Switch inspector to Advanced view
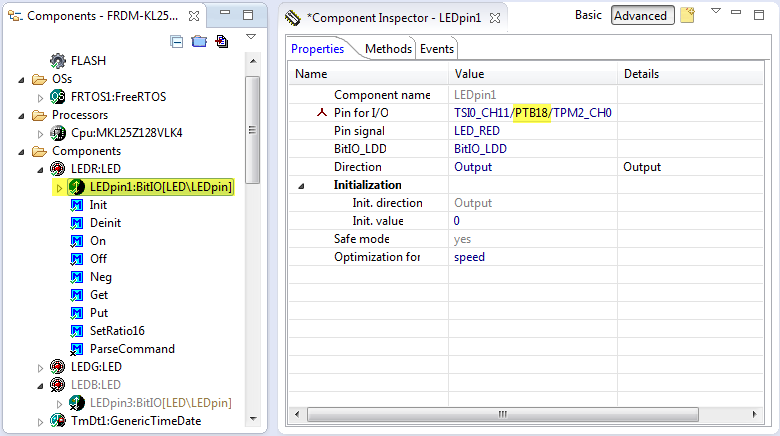The width and height of the screenshot is (780, 436). click(x=640, y=15)
